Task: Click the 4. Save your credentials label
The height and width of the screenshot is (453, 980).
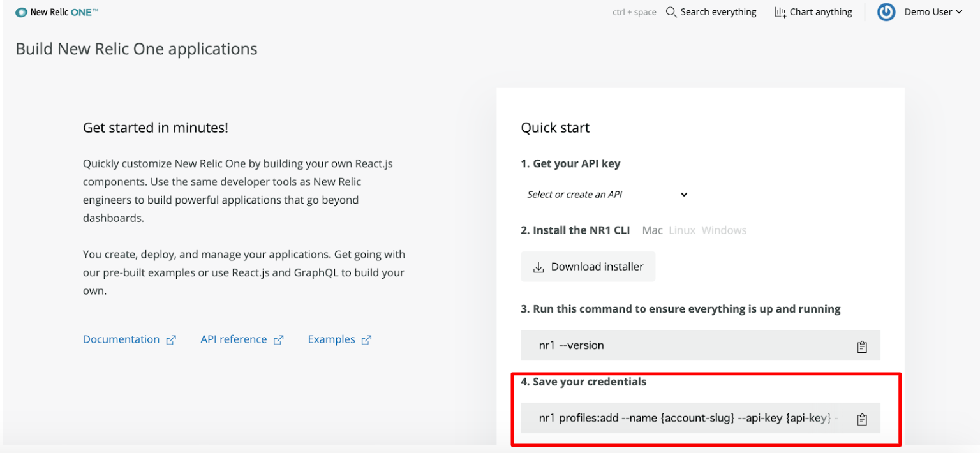Action: [x=584, y=382]
